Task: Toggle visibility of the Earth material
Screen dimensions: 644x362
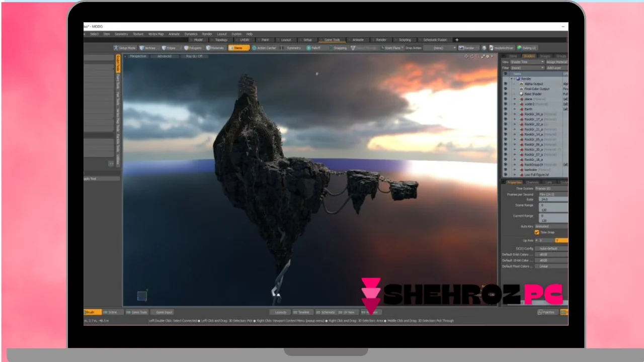Action: 506,109
